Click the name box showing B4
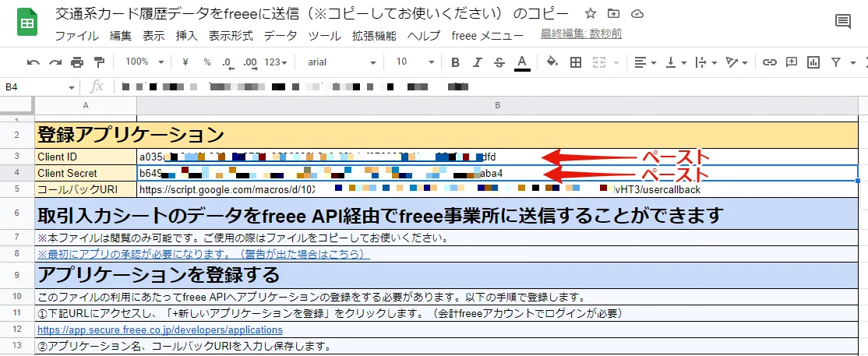 34,87
